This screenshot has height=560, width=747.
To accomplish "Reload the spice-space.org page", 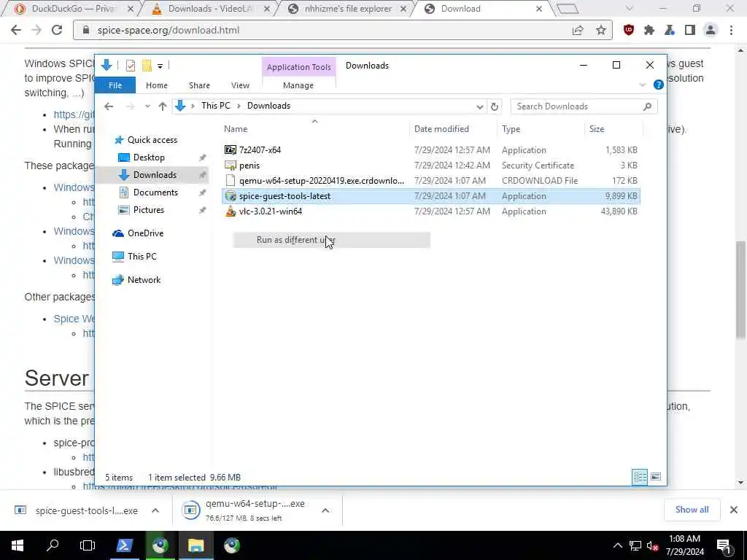I will point(57,30).
